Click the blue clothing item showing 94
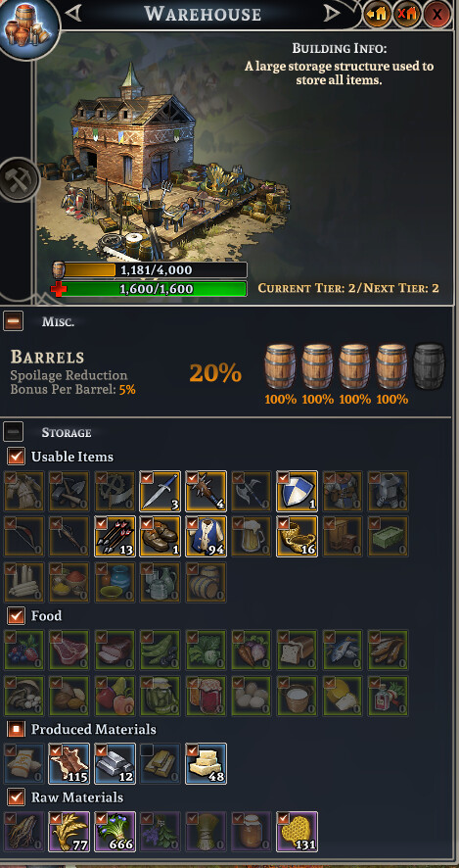The image size is (459, 868). coord(206,537)
